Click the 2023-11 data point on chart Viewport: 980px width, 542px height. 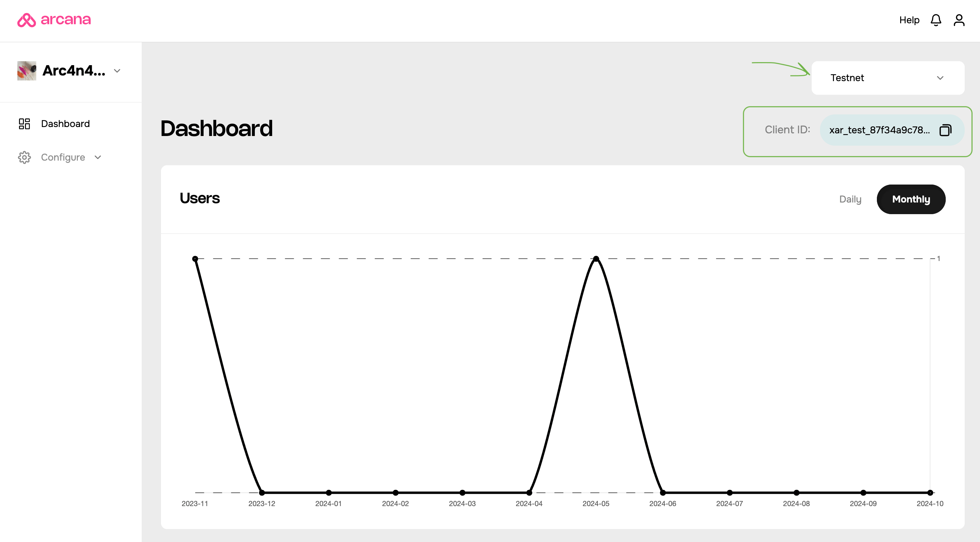tap(195, 259)
